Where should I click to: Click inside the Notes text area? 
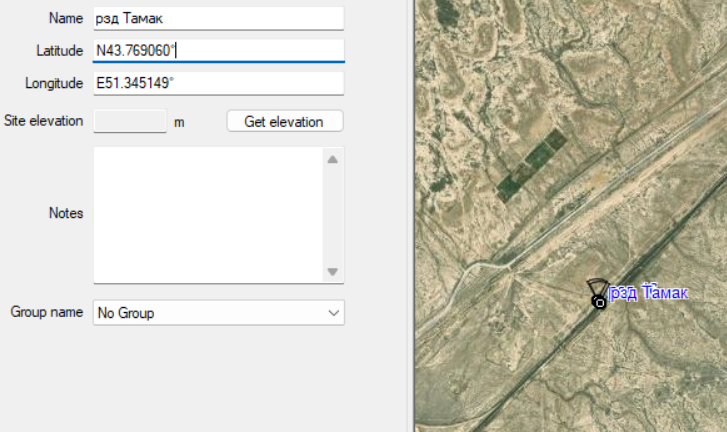207,215
